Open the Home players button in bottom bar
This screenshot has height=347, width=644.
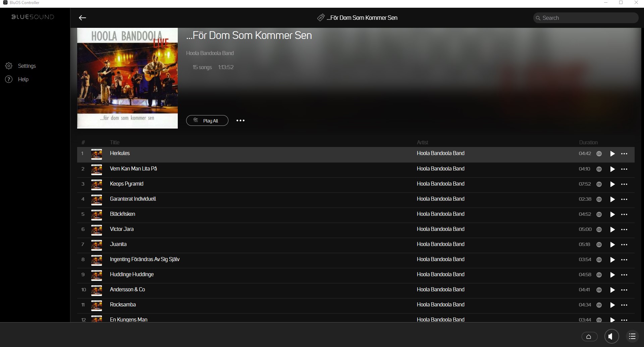click(x=589, y=337)
